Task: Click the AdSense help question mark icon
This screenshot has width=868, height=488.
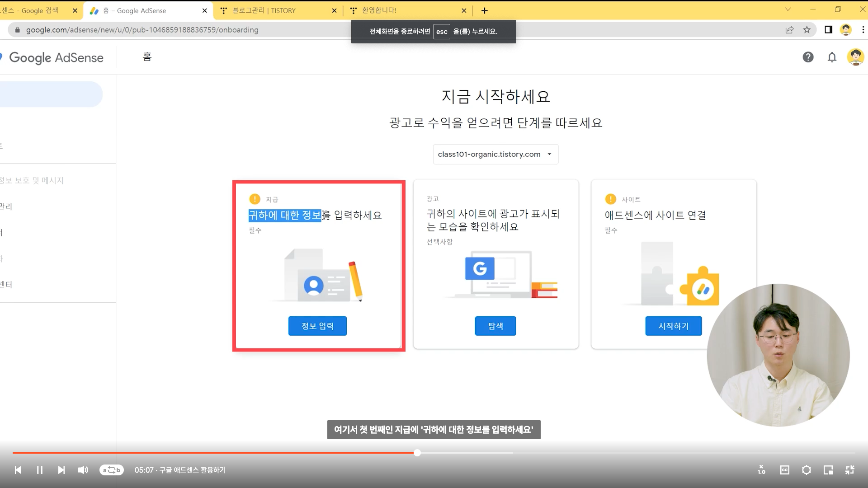Action: [x=808, y=57]
